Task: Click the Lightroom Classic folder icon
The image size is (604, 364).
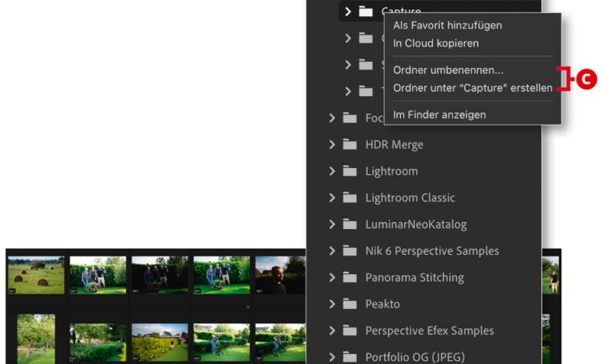Action: [x=350, y=197]
